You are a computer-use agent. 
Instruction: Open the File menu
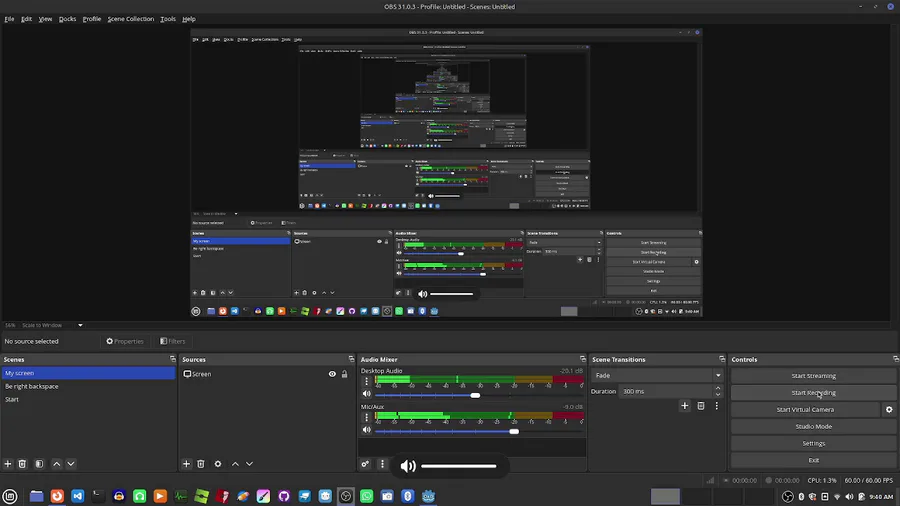[x=9, y=19]
